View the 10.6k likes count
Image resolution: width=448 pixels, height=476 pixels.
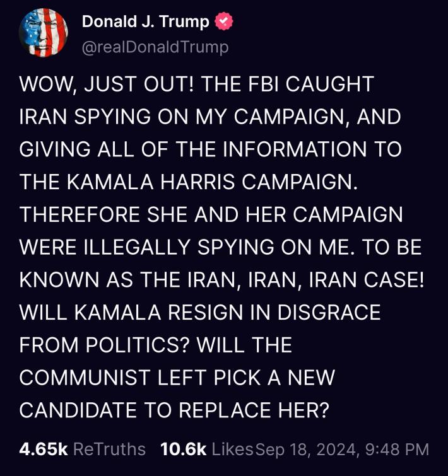184,449
